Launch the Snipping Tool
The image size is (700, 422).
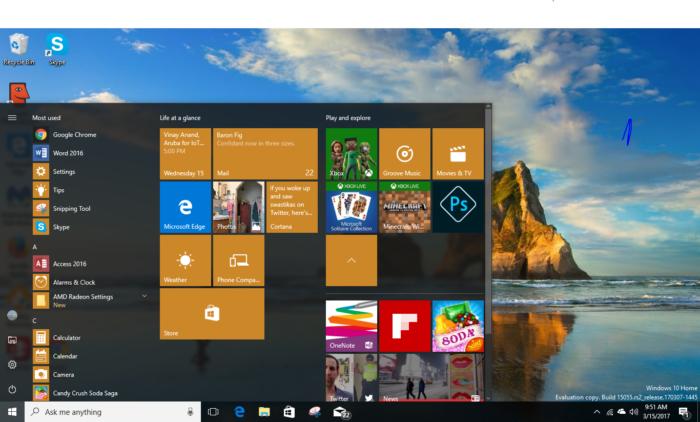(74, 209)
